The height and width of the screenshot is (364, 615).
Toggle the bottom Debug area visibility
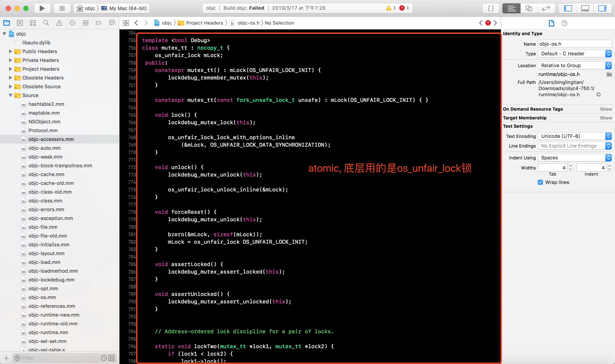[585, 8]
